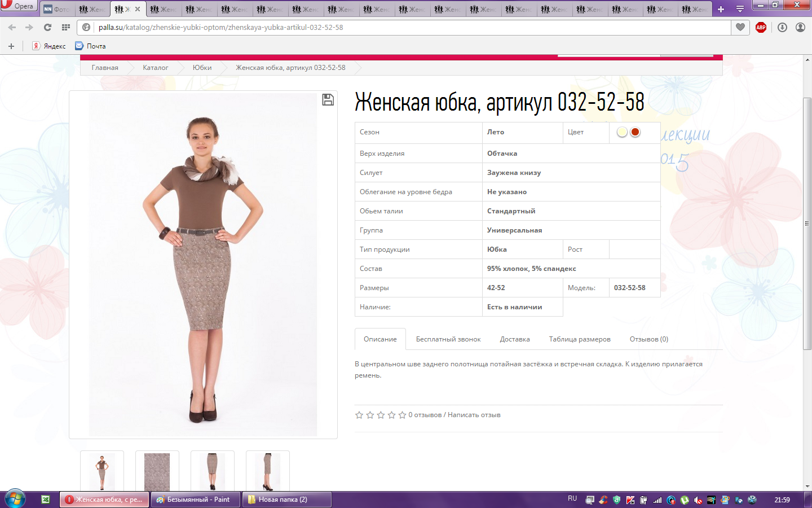Select the red color swatch
Screen dimensions: 812x508
(636, 132)
